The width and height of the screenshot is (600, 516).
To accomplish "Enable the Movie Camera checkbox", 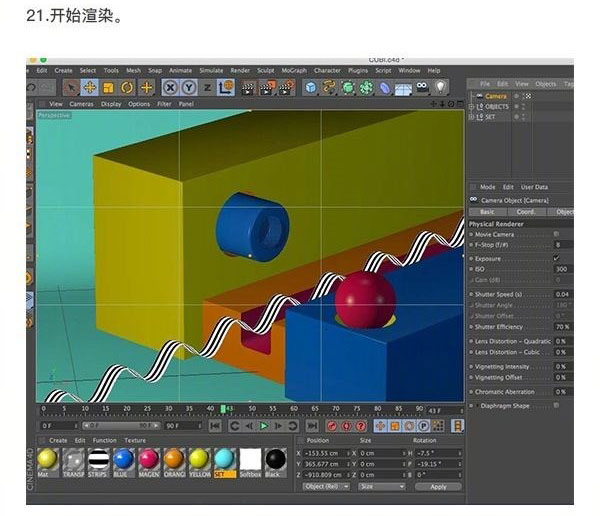I will click(x=556, y=234).
